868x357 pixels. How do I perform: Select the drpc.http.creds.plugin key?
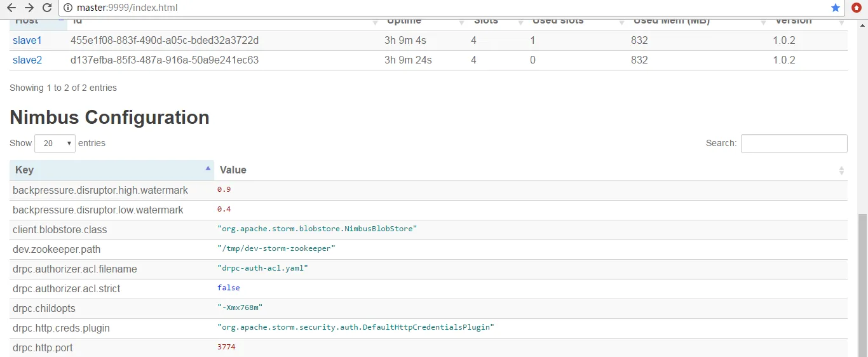pyautogui.click(x=61, y=328)
